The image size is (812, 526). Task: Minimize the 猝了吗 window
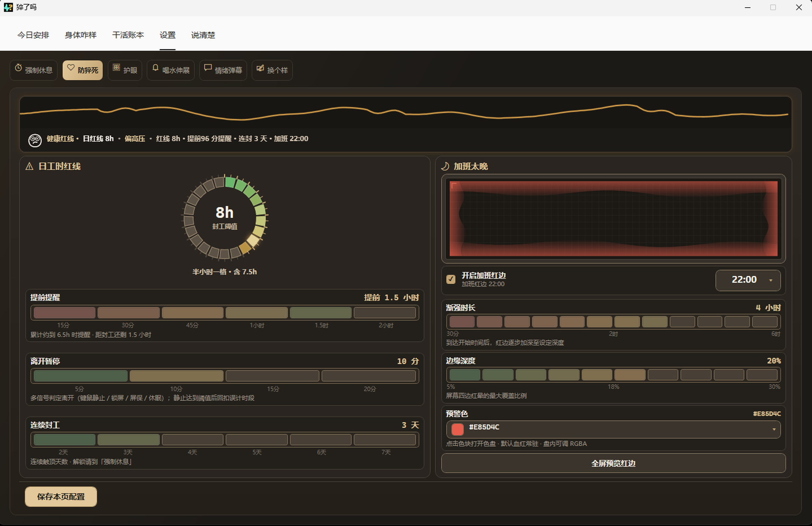[748, 8]
